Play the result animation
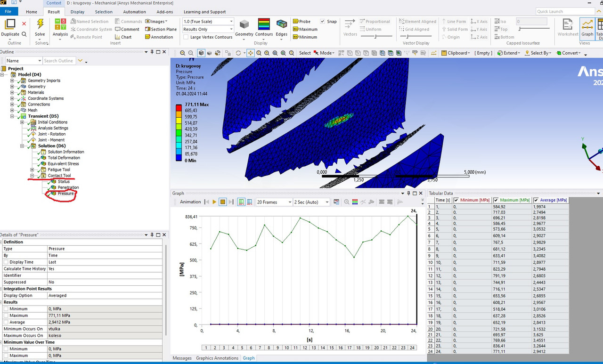603x364 pixels. coord(214,202)
